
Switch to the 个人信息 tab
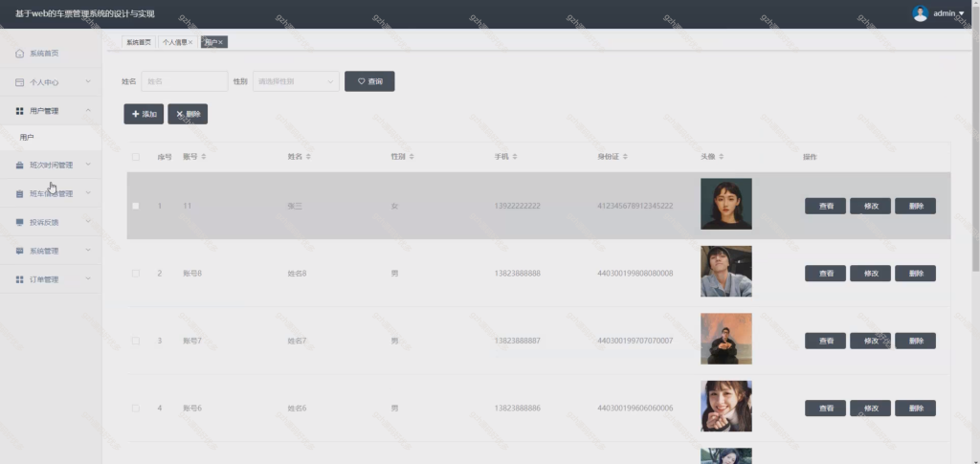pyautogui.click(x=175, y=42)
